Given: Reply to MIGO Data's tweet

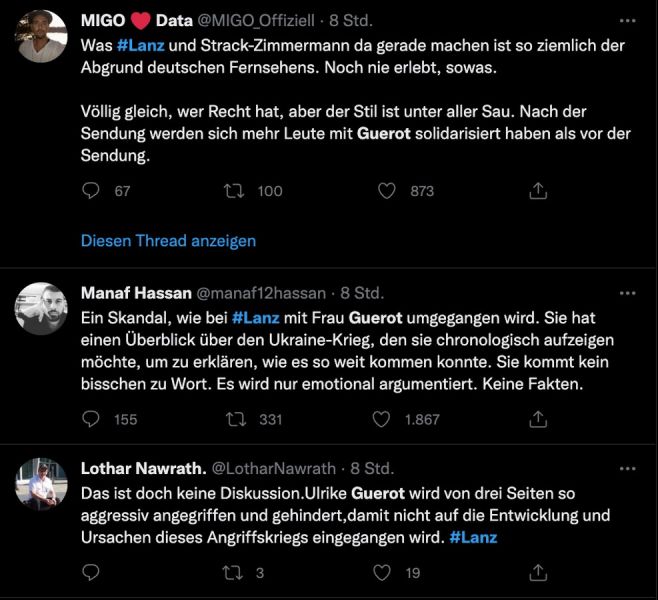Looking at the screenshot, I should coord(91,191).
